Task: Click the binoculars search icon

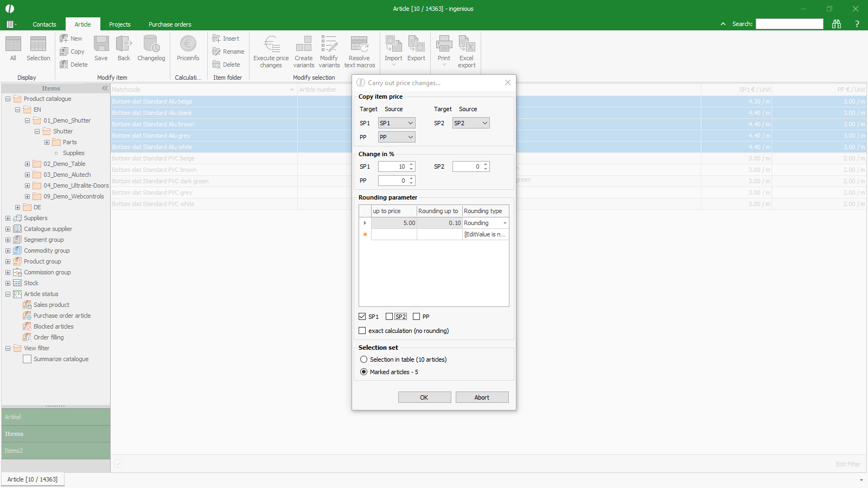Action: (837, 24)
